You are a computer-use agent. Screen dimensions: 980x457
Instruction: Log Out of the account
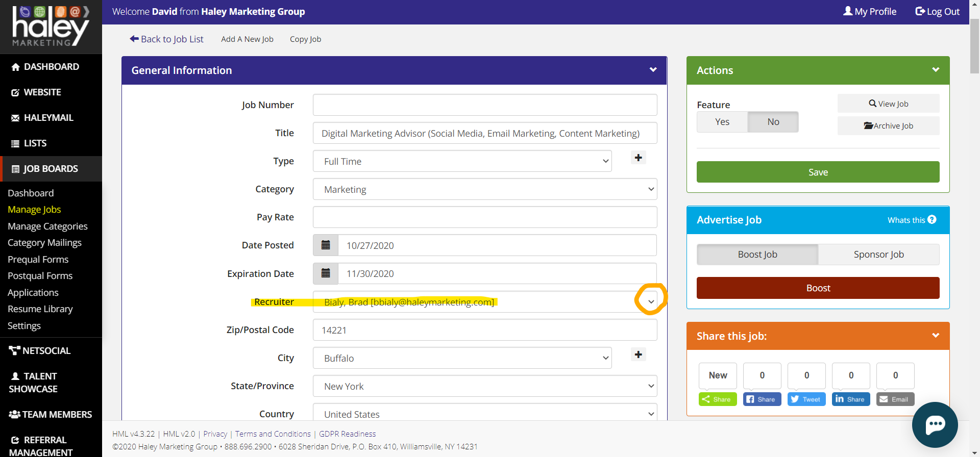[x=938, y=11]
